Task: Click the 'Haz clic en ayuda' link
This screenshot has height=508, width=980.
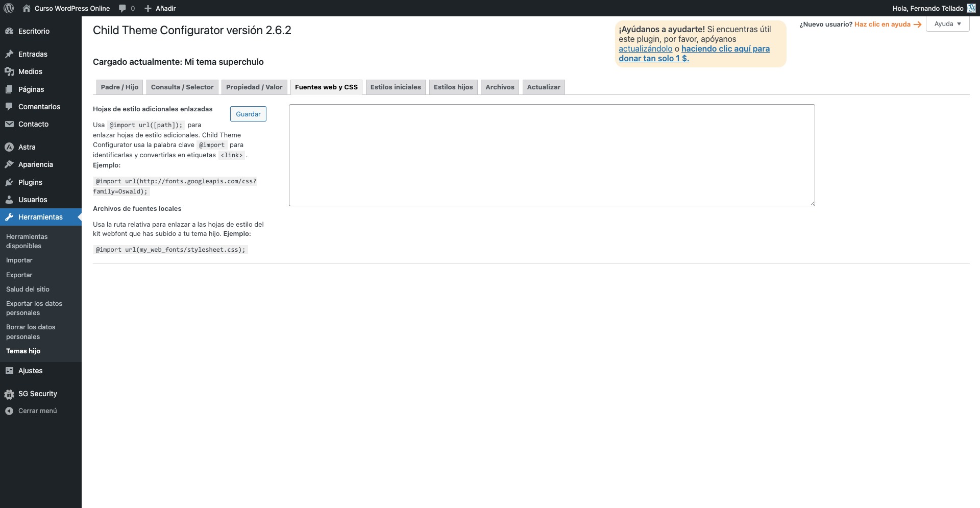Action: (x=882, y=25)
